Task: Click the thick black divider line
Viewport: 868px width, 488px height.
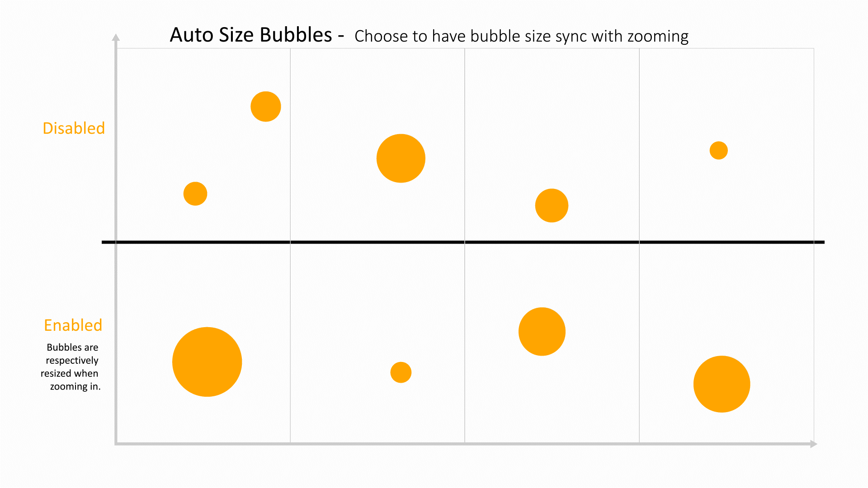Action: pyautogui.click(x=463, y=242)
